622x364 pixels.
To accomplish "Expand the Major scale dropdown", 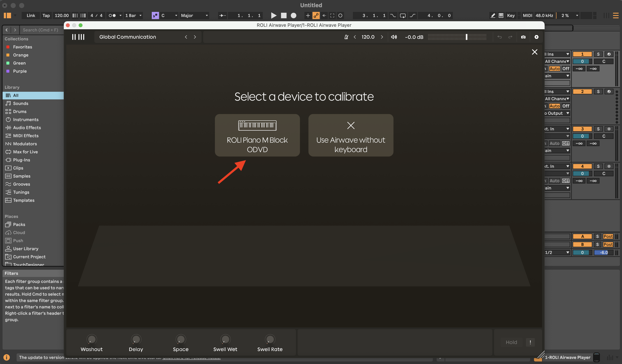I will click(195, 16).
